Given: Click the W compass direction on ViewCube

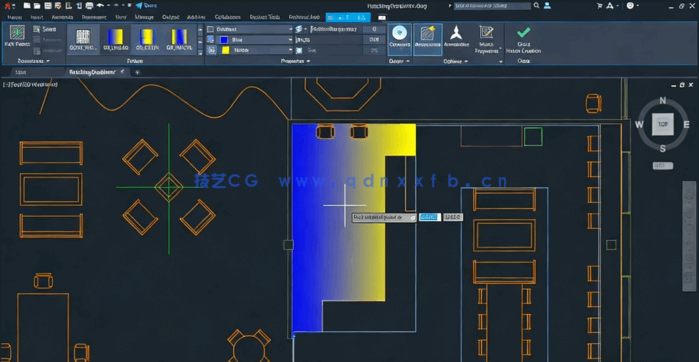Looking at the screenshot, I should pyautogui.click(x=639, y=124).
